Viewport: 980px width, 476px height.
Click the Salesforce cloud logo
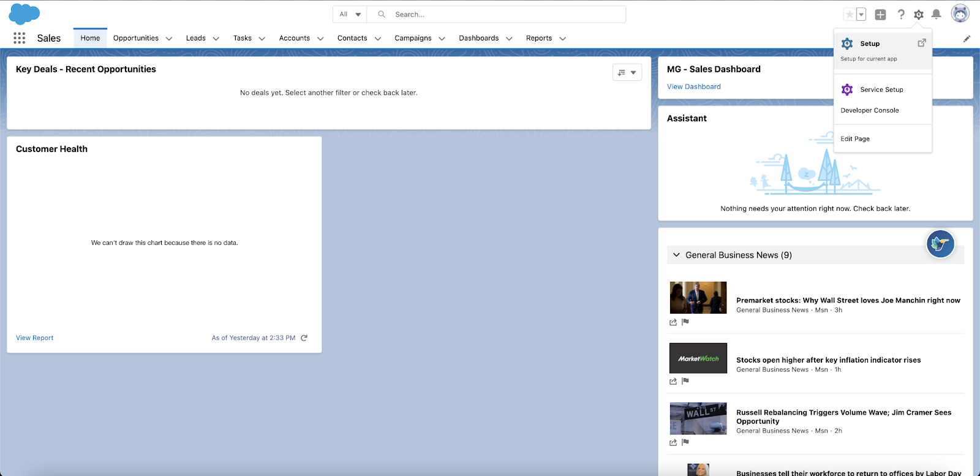24,13
